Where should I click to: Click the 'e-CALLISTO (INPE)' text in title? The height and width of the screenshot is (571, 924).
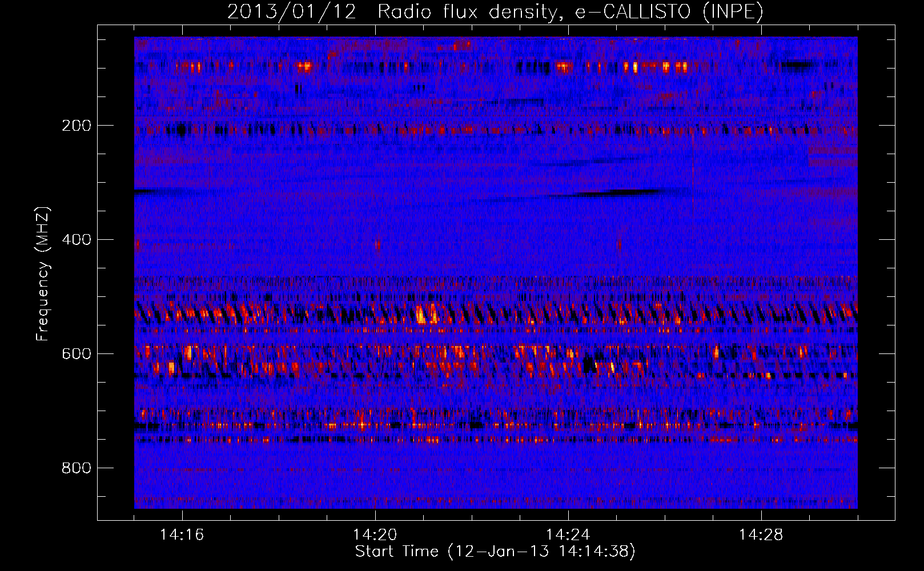pos(669,11)
